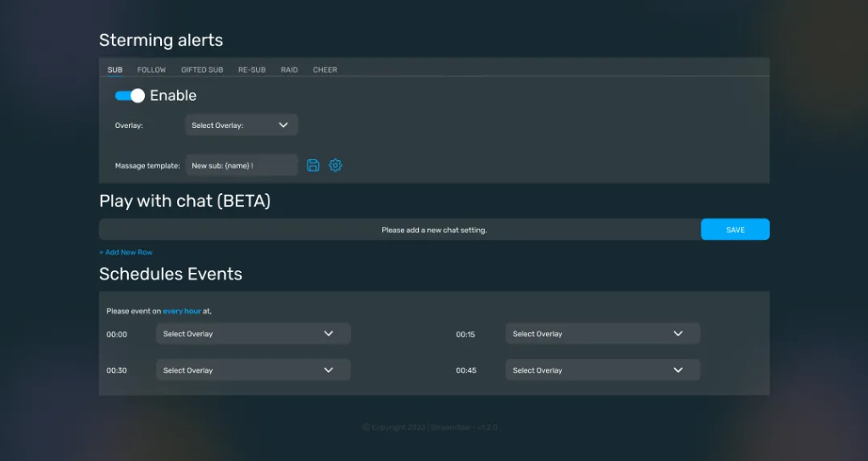
Task: Click the 'every hour' link
Action: click(x=181, y=311)
